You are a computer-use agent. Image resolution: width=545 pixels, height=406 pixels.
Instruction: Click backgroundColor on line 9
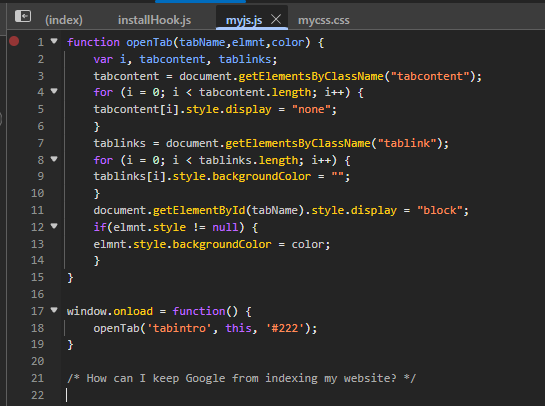point(261,176)
